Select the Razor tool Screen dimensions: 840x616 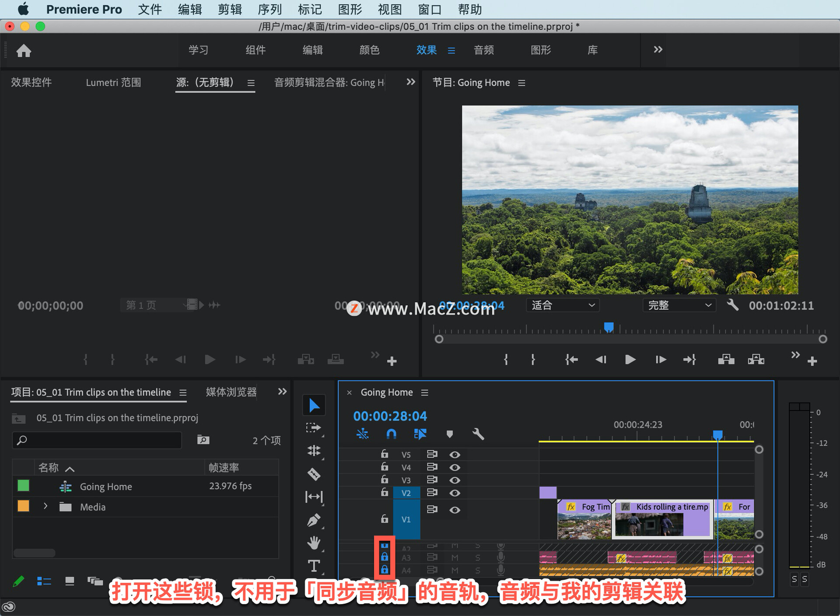tap(314, 474)
